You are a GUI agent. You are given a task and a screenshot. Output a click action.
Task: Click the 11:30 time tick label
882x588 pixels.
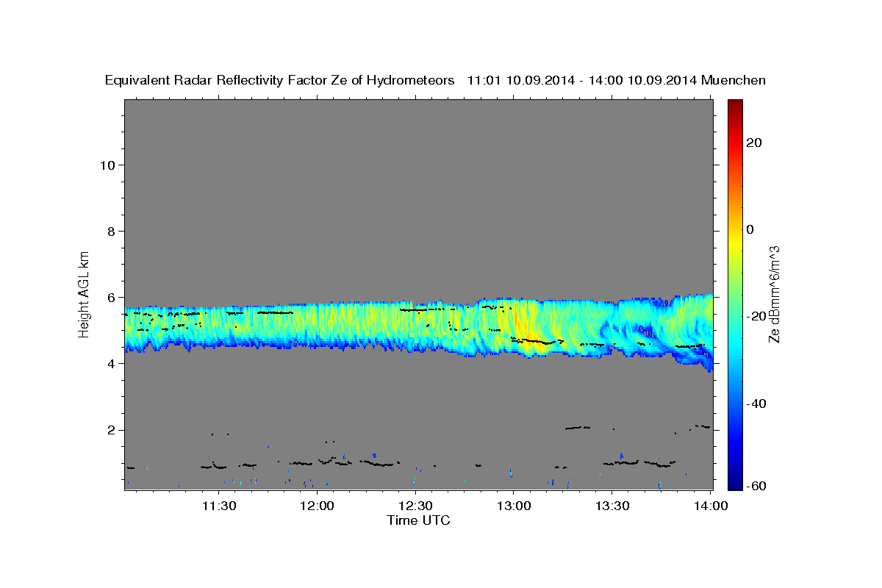pyautogui.click(x=219, y=506)
